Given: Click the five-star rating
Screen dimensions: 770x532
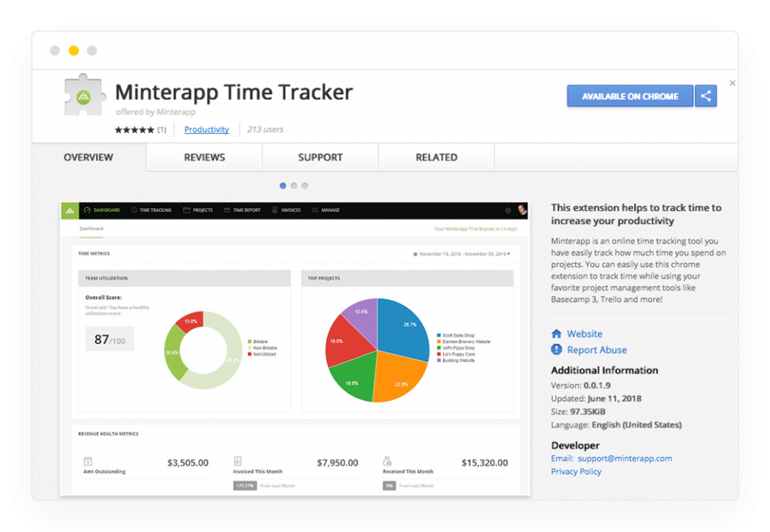Looking at the screenshot, I should 134,130.
